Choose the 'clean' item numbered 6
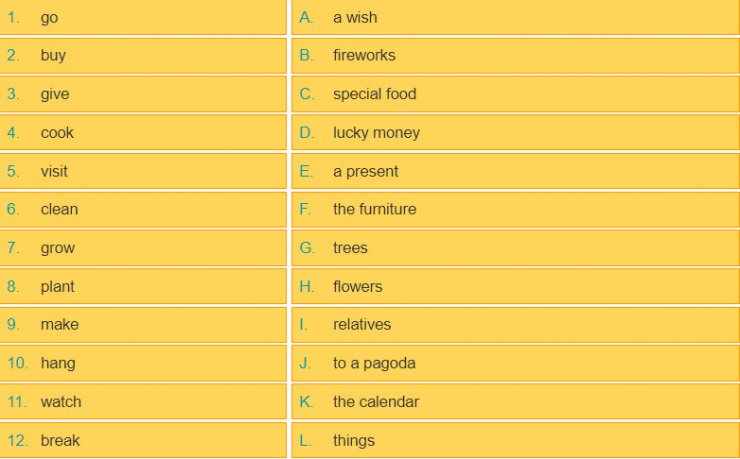This screenshot has height=459, width=740. (x=143, y=209)
